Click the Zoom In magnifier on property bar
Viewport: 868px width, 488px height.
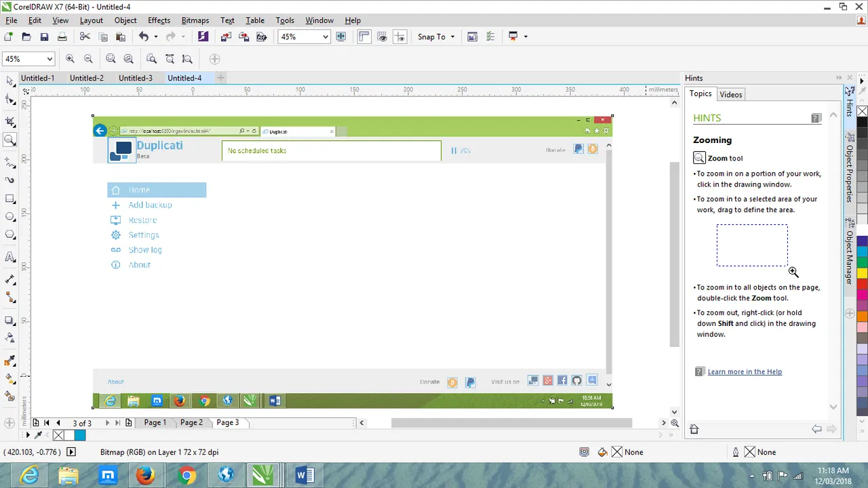pos(71,59)
